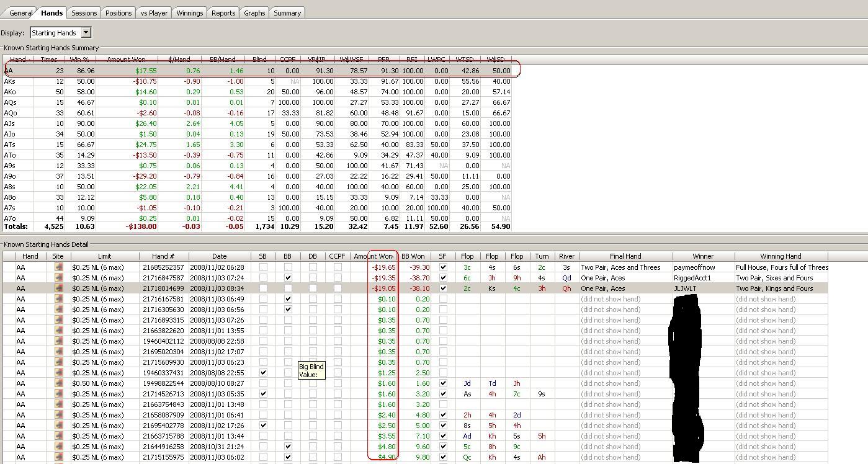Click the site icon for hand 21718014699

(x=59, y=288)
